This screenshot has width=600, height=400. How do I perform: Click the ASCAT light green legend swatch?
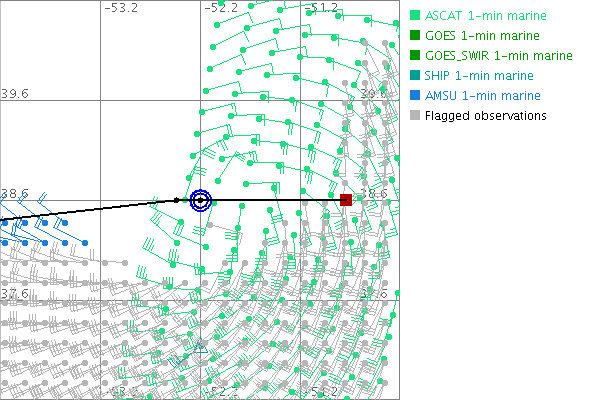tap(415, 17)
